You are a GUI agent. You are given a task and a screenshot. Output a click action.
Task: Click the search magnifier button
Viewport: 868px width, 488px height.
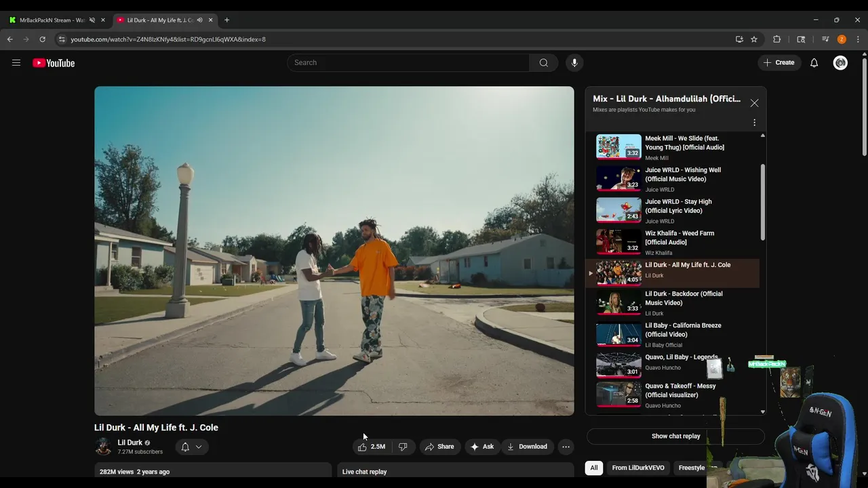tap(544, 62)
